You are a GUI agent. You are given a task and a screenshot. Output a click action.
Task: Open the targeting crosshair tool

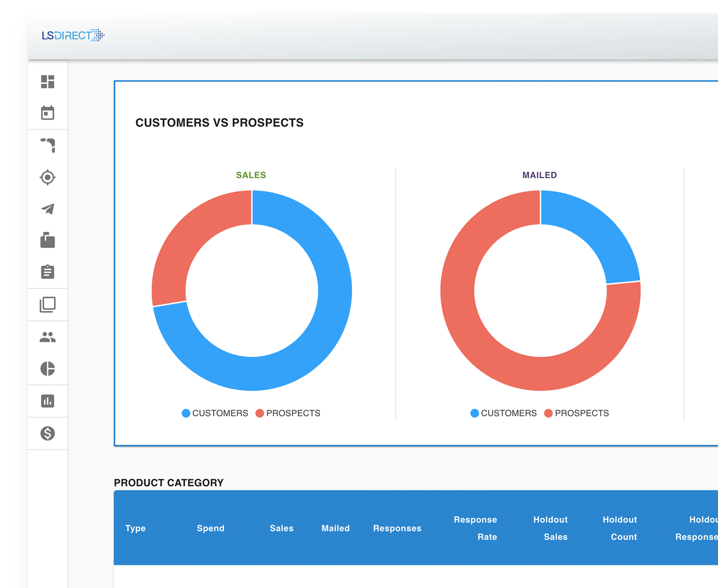pyautogui.click(x=48, y=177)
